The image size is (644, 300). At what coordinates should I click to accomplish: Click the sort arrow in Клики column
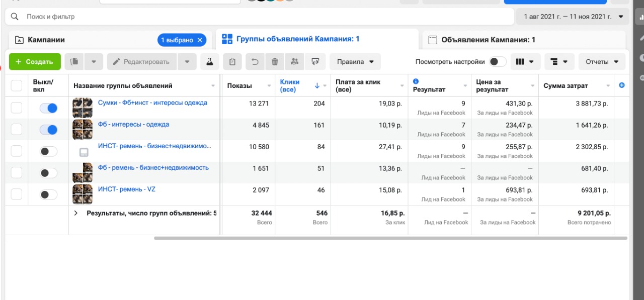pos(317,86)
